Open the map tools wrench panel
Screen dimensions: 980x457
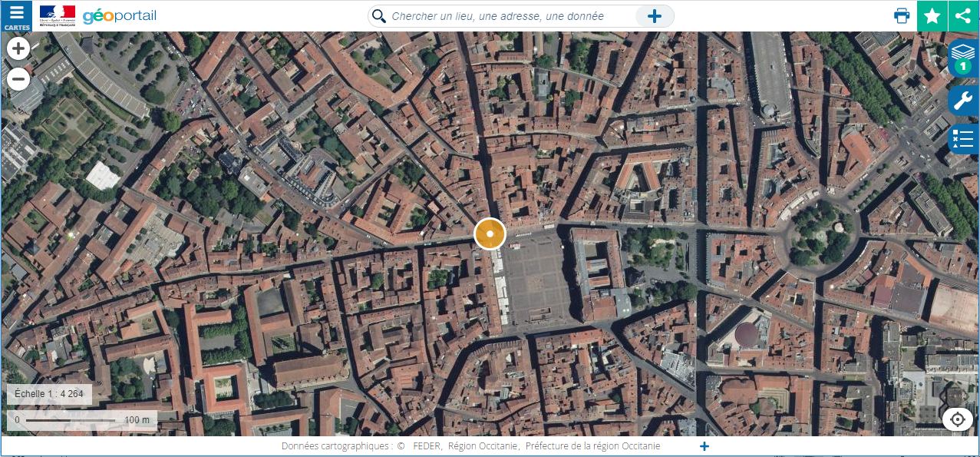(x=963, y=100)
